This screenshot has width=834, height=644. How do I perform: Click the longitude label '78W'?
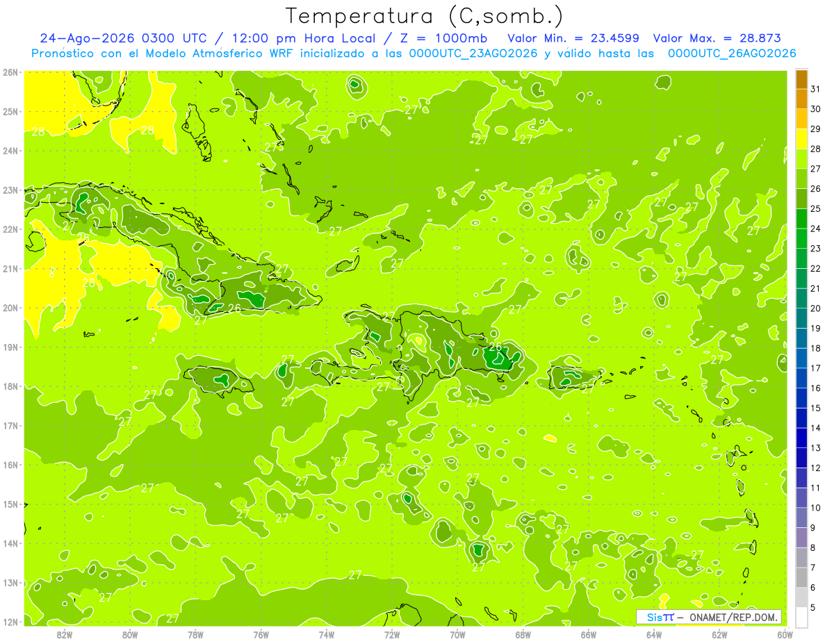pos(195,634)
